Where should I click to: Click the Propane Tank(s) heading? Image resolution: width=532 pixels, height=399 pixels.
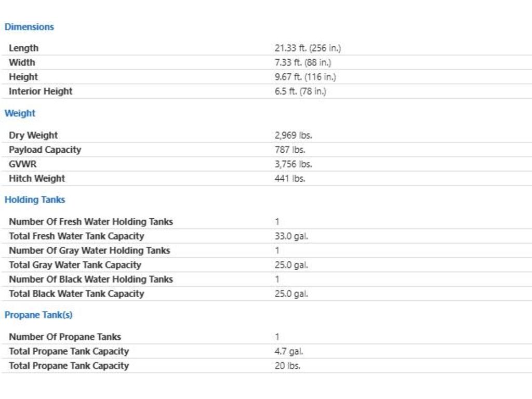click(38, 315)
